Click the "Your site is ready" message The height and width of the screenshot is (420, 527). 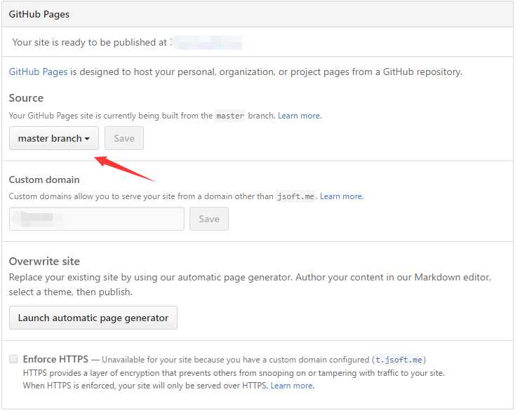click(x=89, y=43)
